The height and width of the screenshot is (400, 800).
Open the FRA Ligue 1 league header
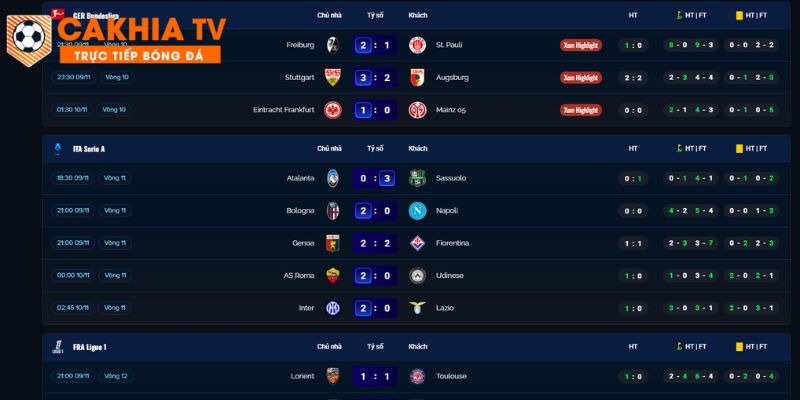pyautogui.click(x=90, y=347)
